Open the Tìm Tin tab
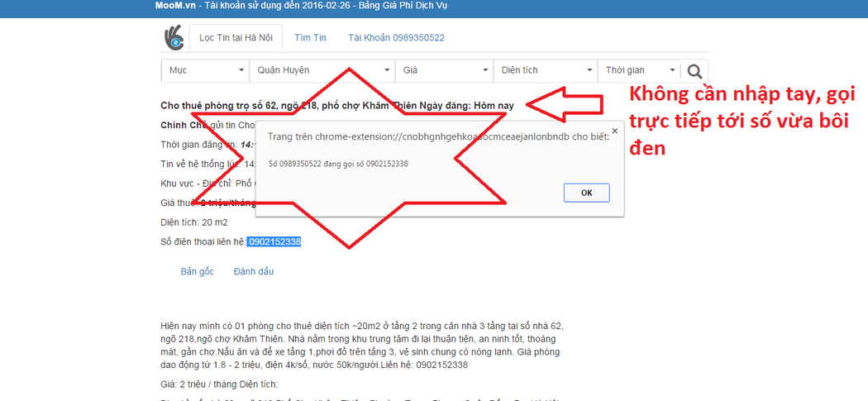 [310, 38]
